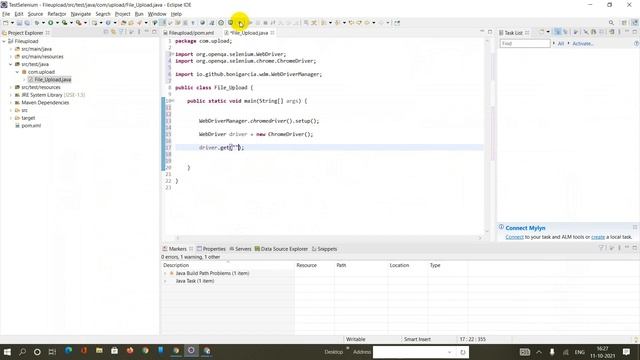Open the Servers tab

tap(240, 249)
